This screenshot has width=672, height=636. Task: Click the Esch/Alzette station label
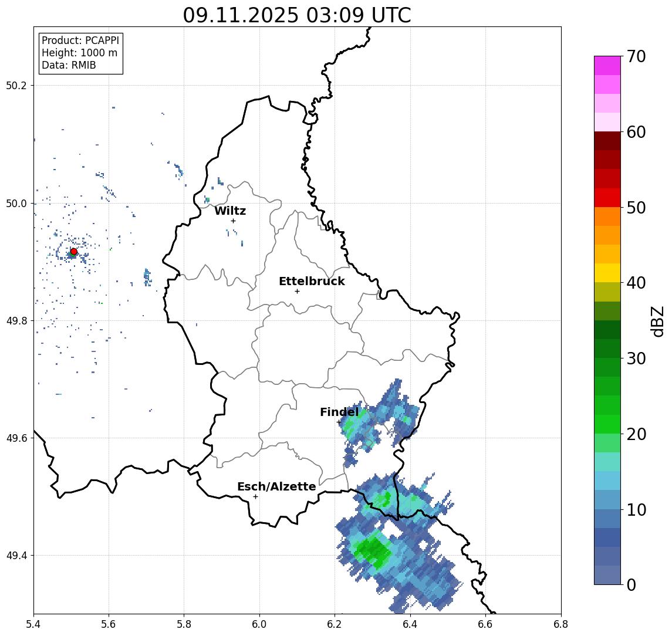click(276, 486)
